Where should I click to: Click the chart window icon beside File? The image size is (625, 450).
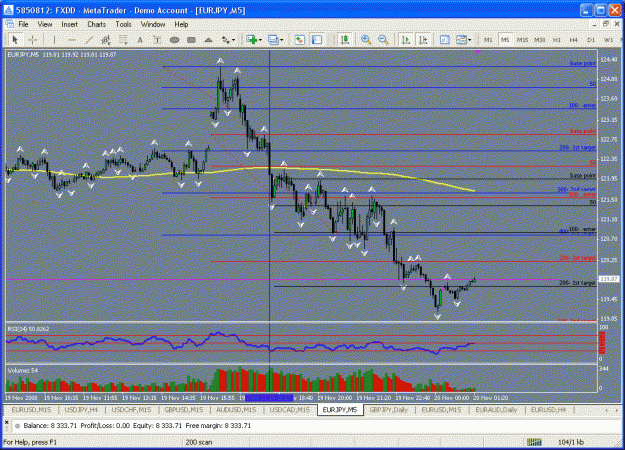click(9, 24)
